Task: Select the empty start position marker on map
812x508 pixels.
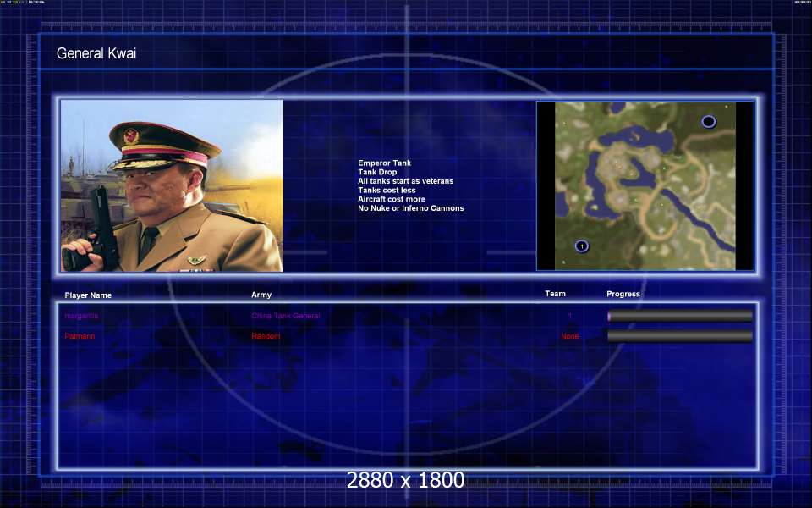Action: click(x=709, y=122)
